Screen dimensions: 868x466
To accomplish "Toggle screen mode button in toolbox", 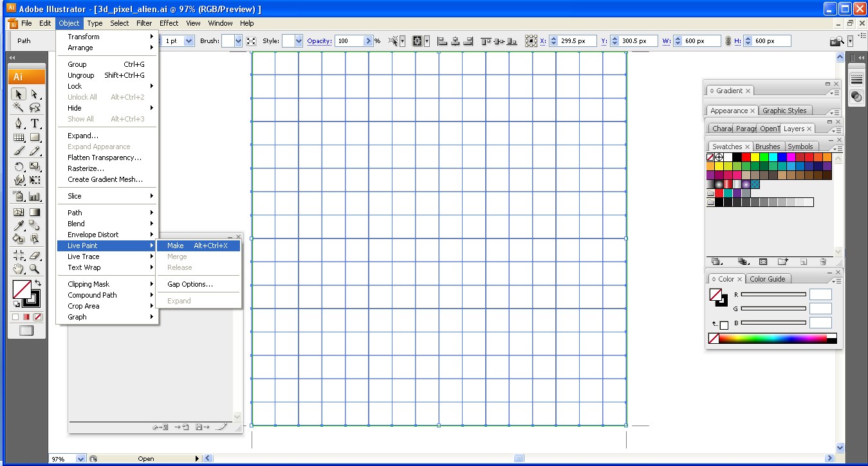I will [26, 330].
